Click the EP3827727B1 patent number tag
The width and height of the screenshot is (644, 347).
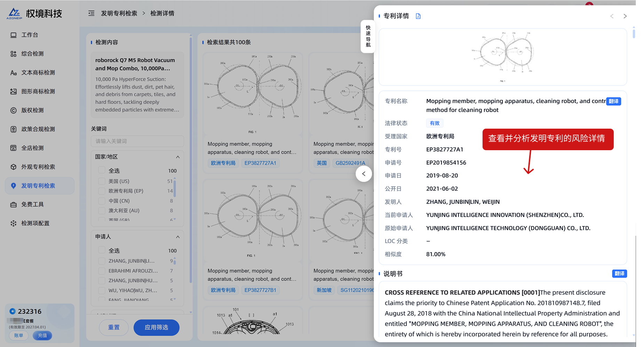pos(260,290)
